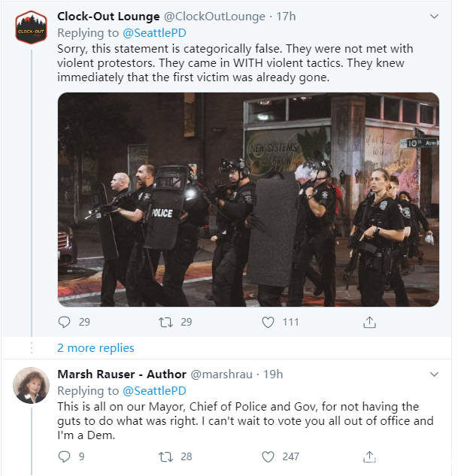
Task: Open Clock-Out Lounge profile avatar
Action: coord(32,28)
